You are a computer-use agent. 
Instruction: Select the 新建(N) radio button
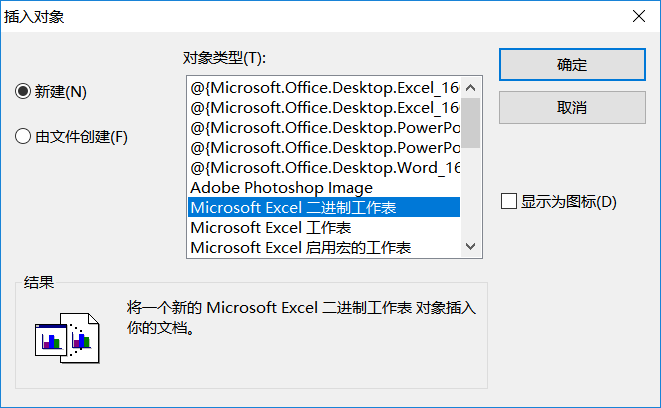click(x=24, y=91)
